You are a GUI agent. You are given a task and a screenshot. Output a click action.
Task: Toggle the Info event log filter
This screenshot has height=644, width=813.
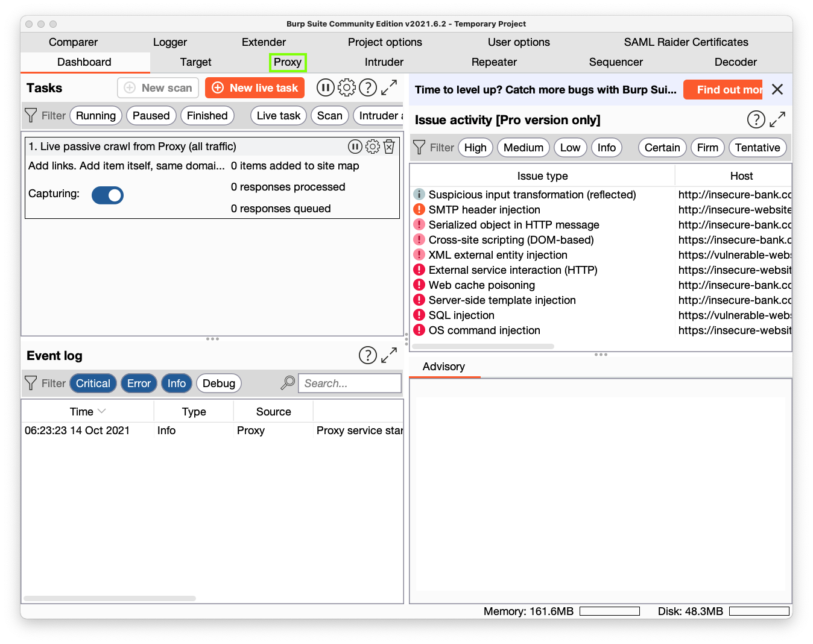coord(177,384)
